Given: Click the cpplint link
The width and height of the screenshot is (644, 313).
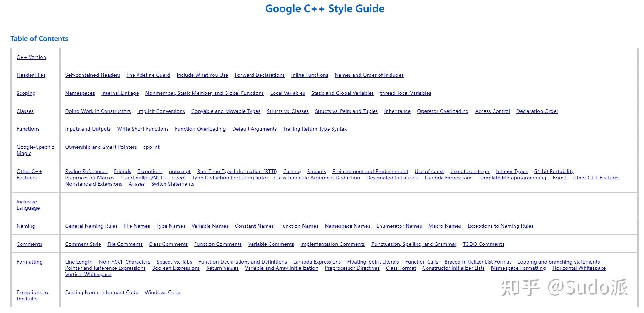Looking at the screenshot, I should (151, 147).
